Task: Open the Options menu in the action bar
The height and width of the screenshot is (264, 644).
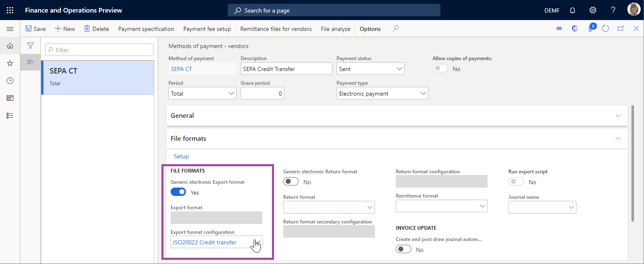Action: click(370, 28)
